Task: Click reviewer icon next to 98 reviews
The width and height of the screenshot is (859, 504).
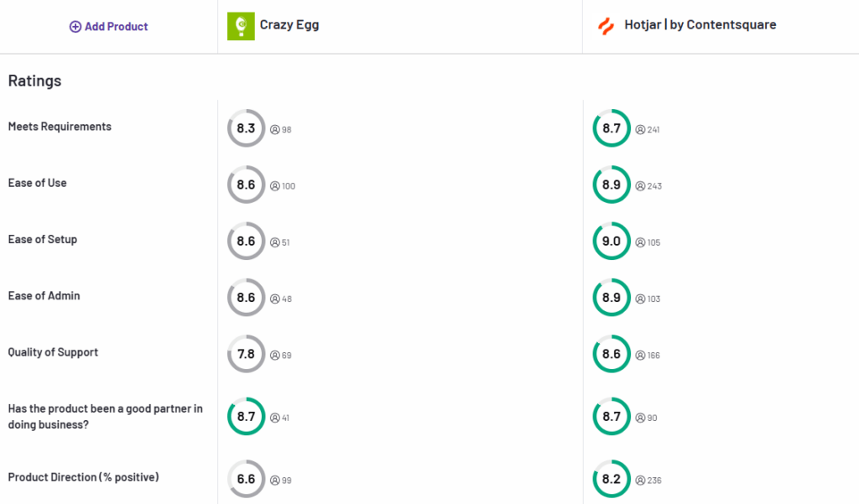Action: [274, 130]
